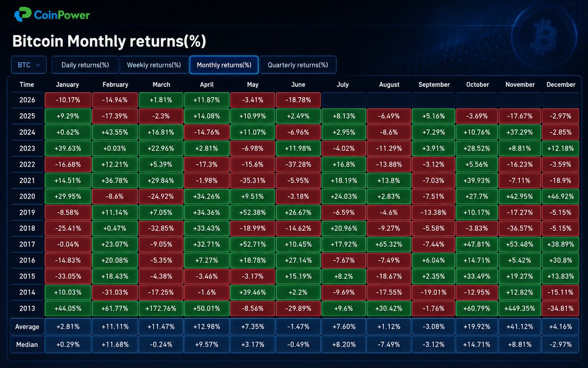This screenshot has height=368, width=588.
Task: Select the 2018 row label
Action: (x=27, y=228)
